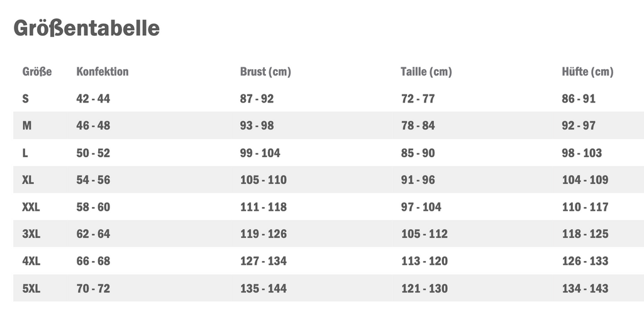Viewport: 644px width, 317px height.
Task: Click the Taille (cm) column header
Action: click(426, 72)
